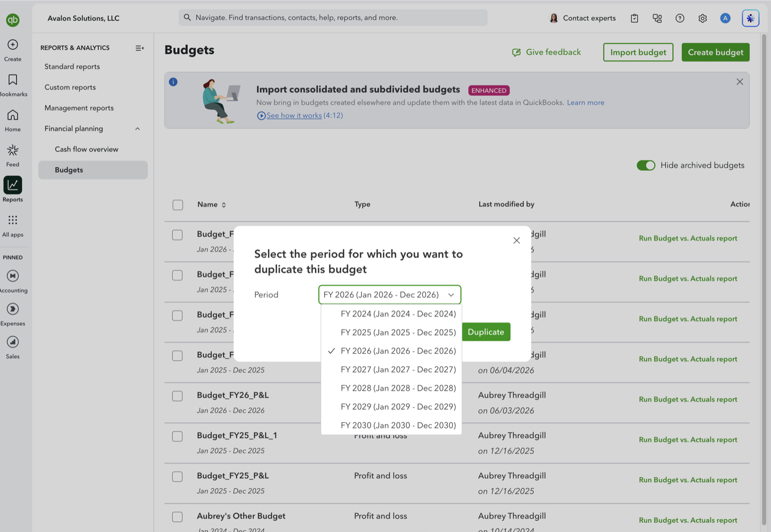Open Custom reports
Viewport: 771px width, 532px height.
70,87
